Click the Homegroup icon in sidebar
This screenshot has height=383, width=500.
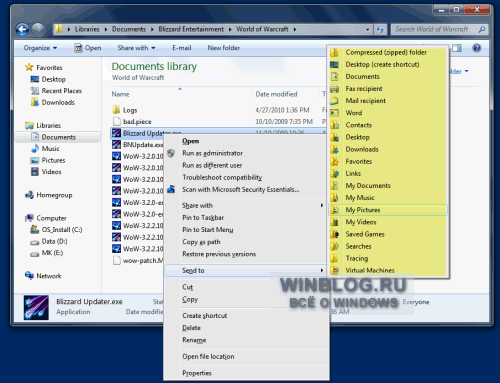[29, 195]
